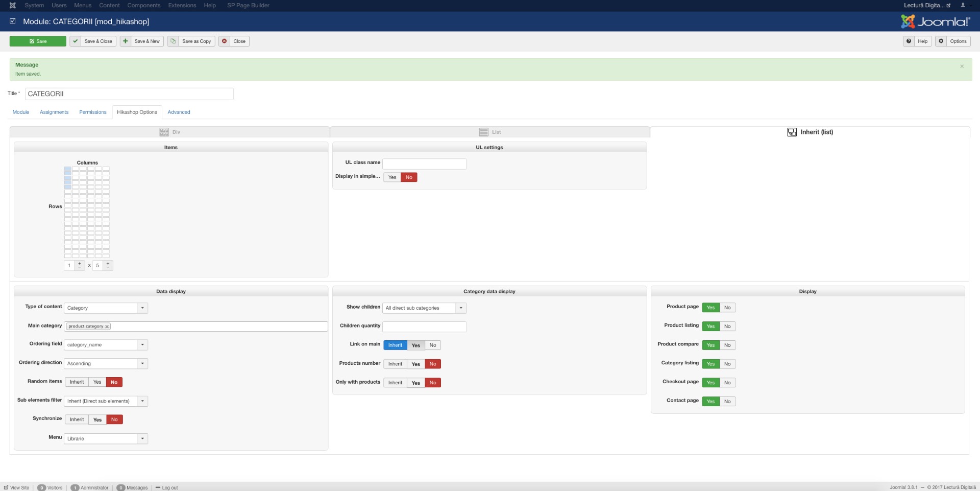Open the user account icon menu
980x491 pixels.
tap(963, 5)
